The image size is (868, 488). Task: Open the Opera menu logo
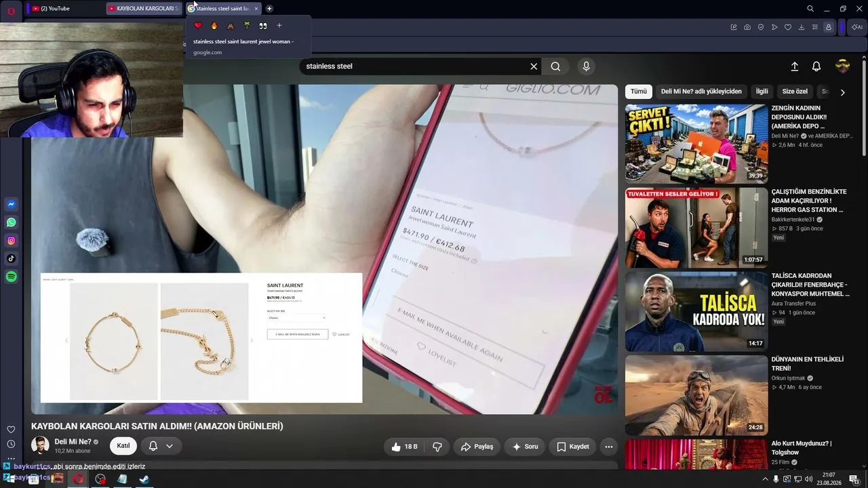tap(11, 10)
